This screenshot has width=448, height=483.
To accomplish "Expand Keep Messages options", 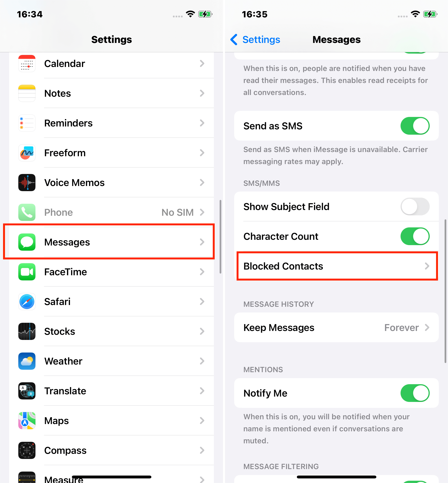I will coord(336,328).
